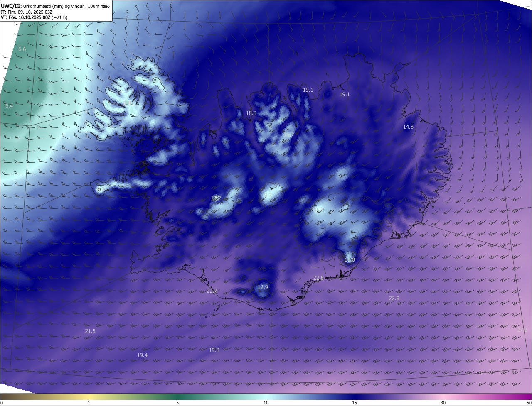Click the map value label '14.8'

[408, 127]
